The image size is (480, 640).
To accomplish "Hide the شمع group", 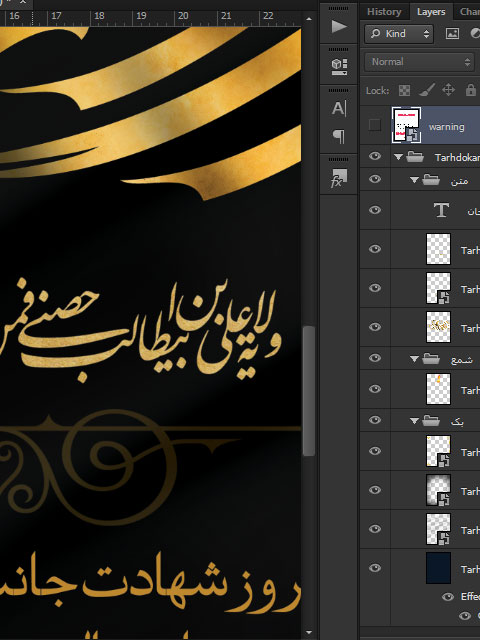I will point(375,358).
